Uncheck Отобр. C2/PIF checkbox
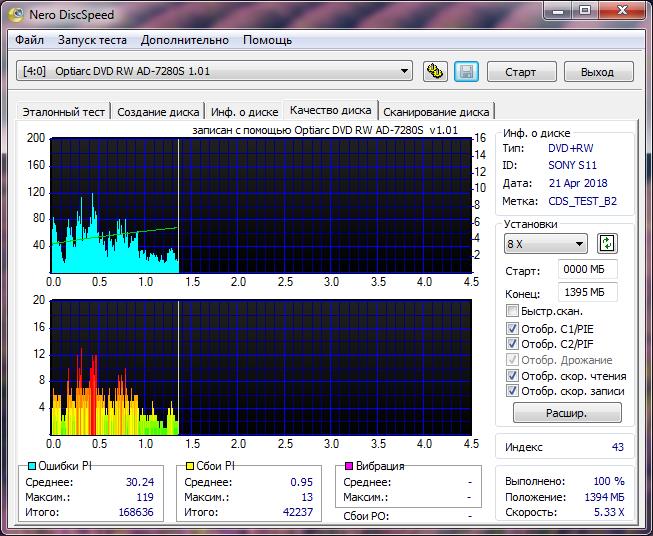The width and height of the screenshot is (653, 536). pyautogui.click(x=513, y=344)
